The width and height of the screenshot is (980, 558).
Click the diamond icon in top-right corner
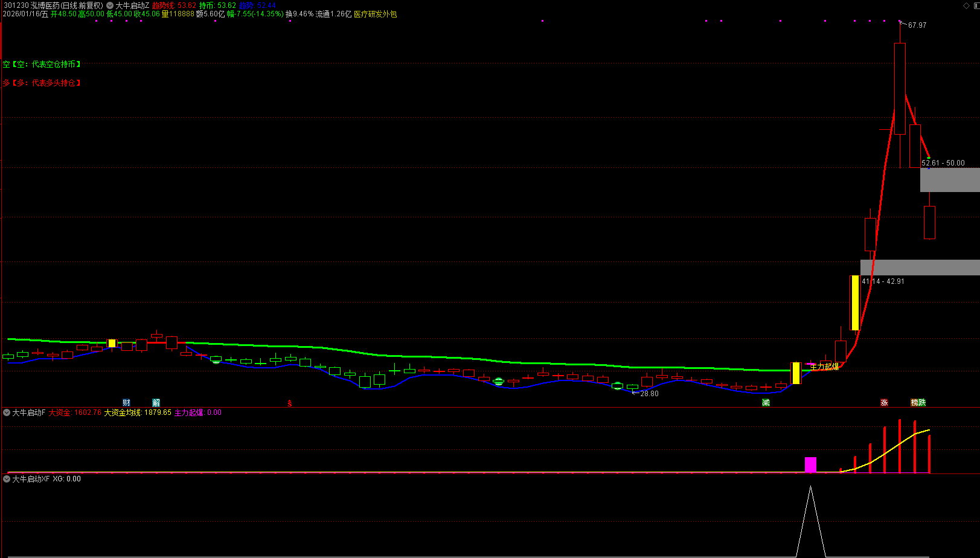[x=966, y=5]
